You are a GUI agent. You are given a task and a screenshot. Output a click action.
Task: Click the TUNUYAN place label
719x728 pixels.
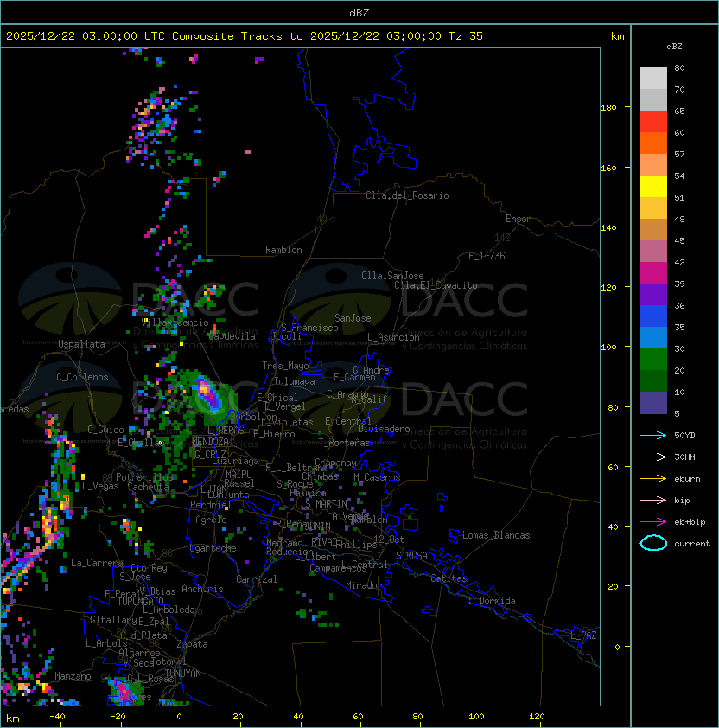coord(183,673)
